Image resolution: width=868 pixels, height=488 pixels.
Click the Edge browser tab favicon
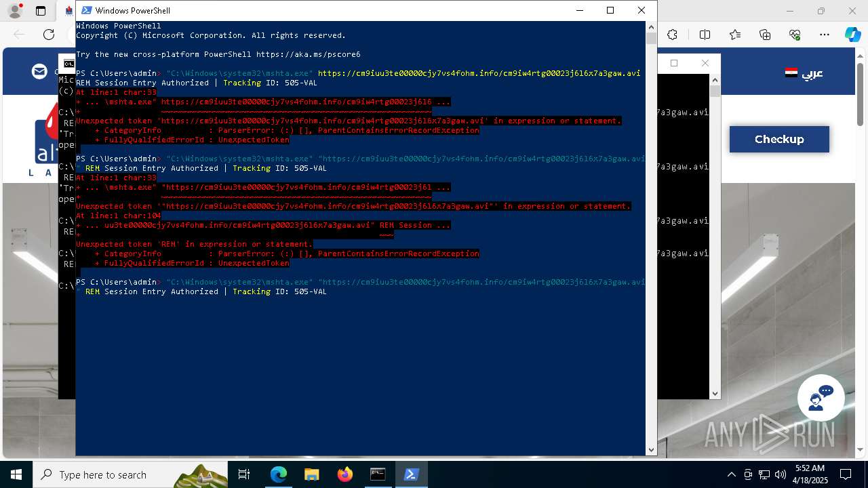[x=69, y=11]
